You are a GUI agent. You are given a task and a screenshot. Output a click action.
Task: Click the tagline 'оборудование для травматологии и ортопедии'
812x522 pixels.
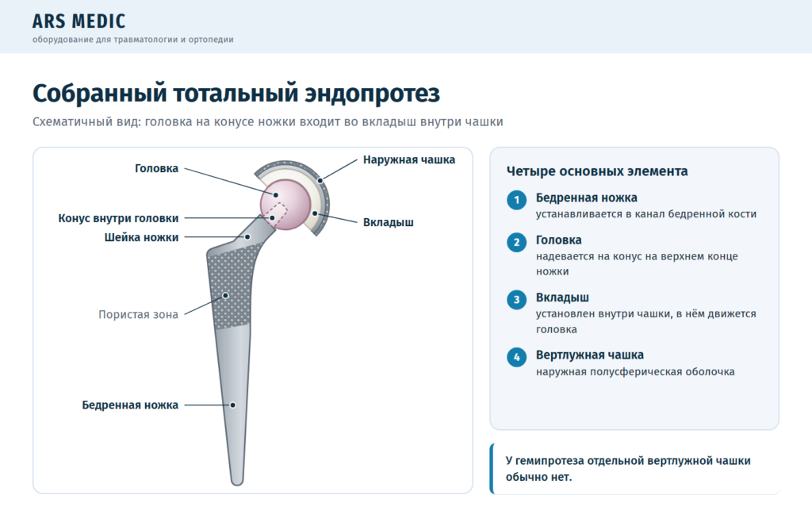[x=132, y=40]
